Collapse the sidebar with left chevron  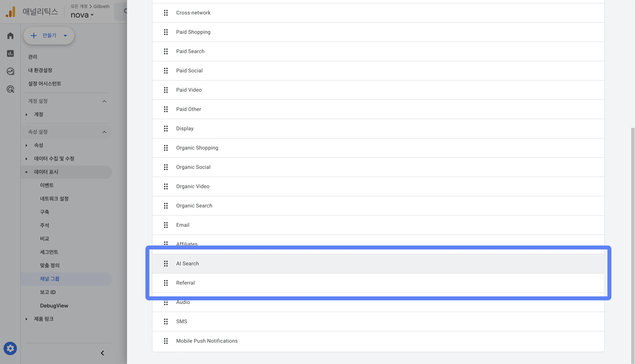[102, 353]
